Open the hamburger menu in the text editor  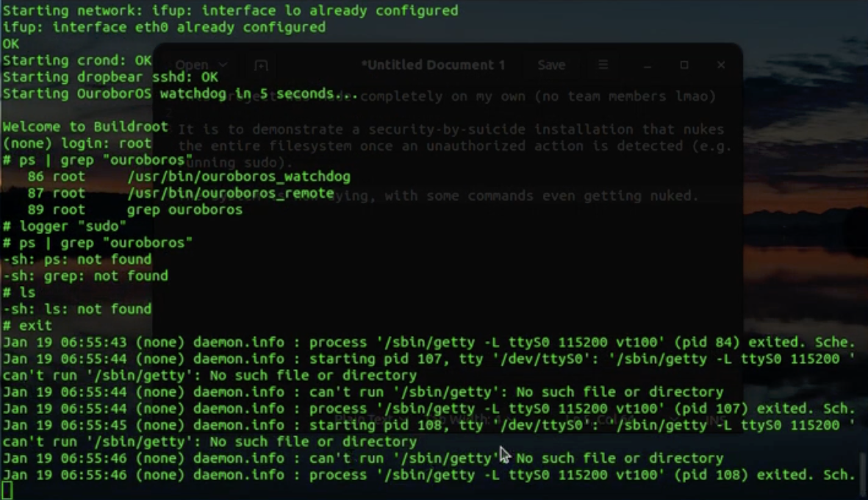pyautogui.click(x=603, y=65)
